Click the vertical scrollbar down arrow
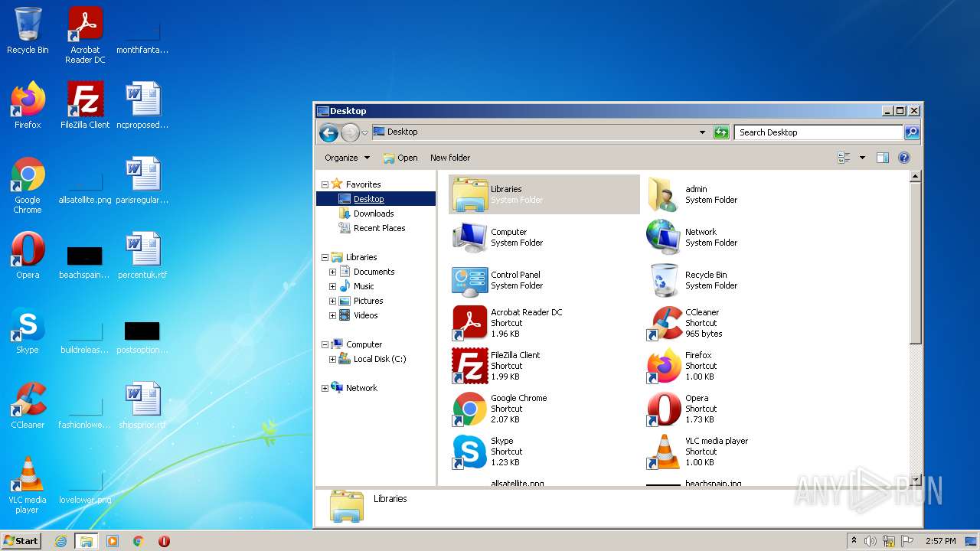 click(915, 480)
